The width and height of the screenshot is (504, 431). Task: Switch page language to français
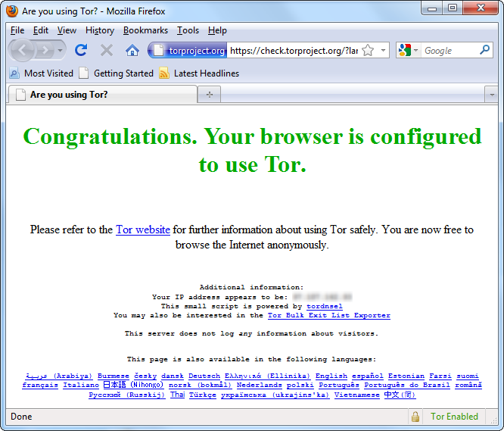pos(40,385)
